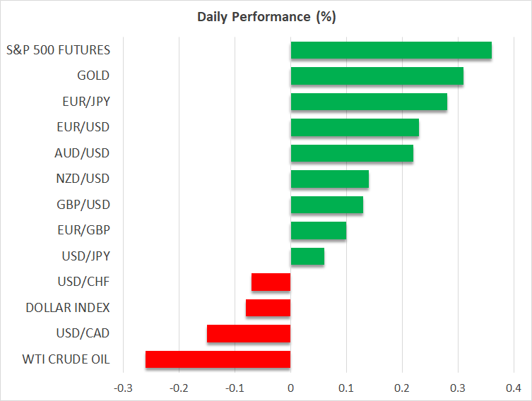The image size is (532, 401).
Task: Click the EUR/USD bar
Action: [x=355, y=128]
